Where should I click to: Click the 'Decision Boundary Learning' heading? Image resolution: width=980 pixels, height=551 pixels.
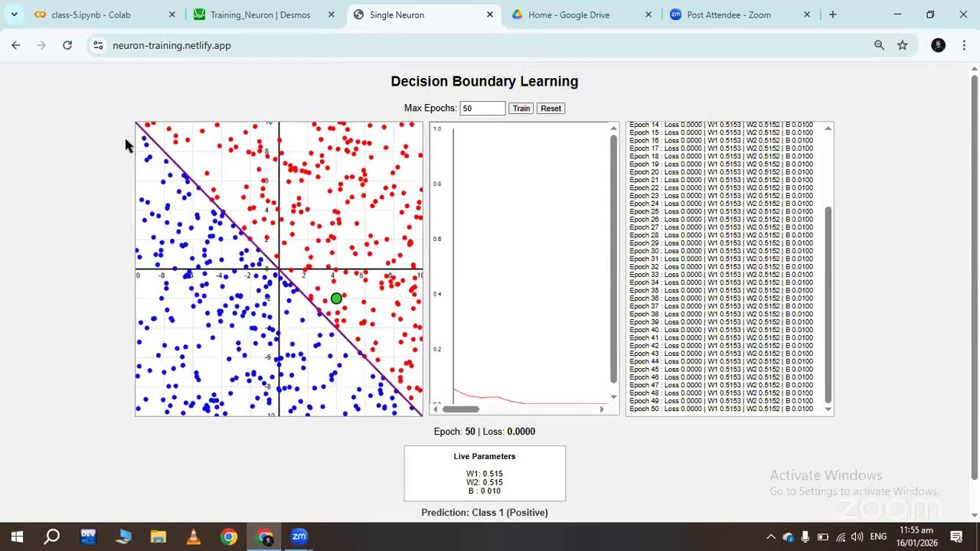pos(485,81)
